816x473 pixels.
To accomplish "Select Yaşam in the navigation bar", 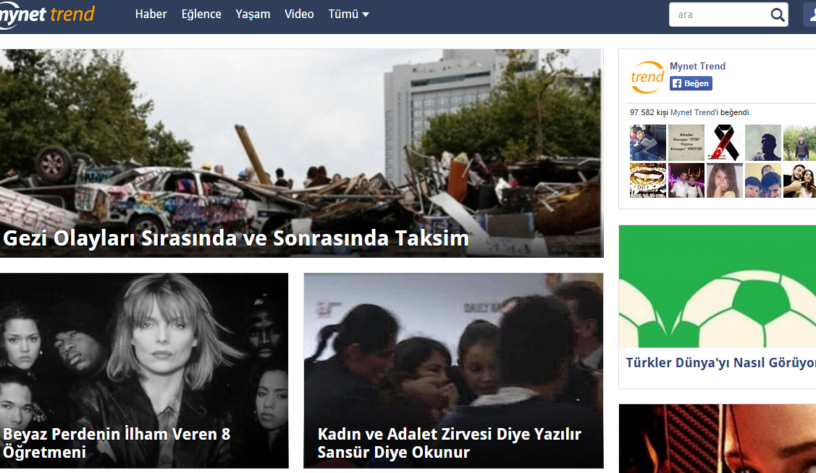I will [x=253, y=14].
